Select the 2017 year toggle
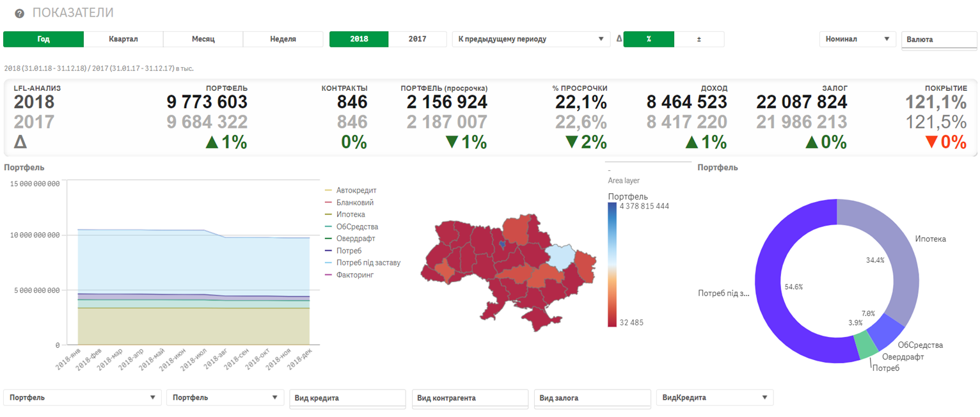The height and width of the screenshot is (417, 980). pos(417,39)
